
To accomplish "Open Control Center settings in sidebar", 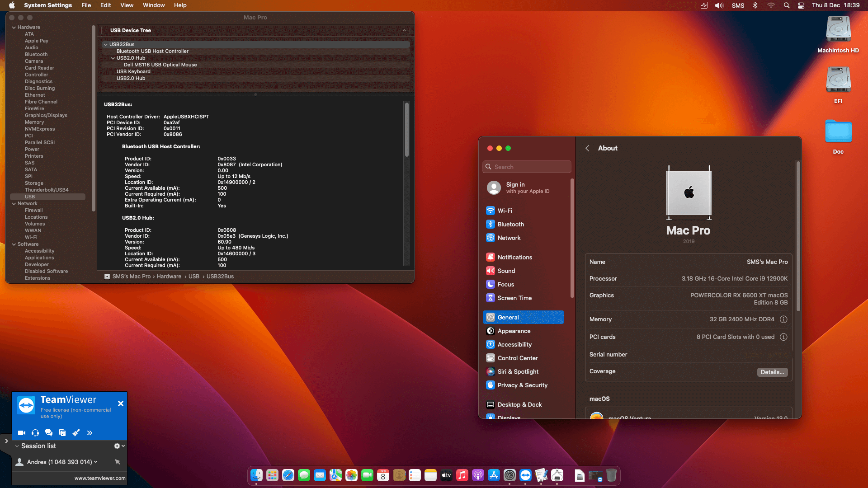I will coord(524,358).
